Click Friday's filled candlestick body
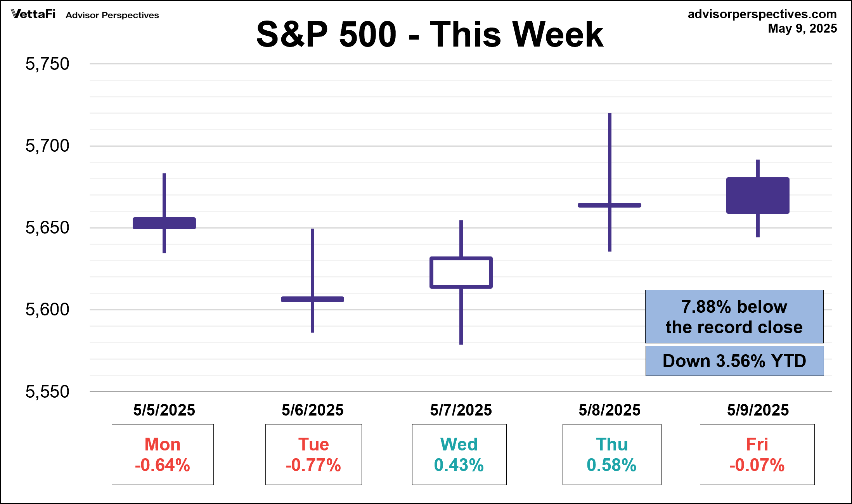Image resolution: width=852 pixels, height=504 pixels. 758,196
